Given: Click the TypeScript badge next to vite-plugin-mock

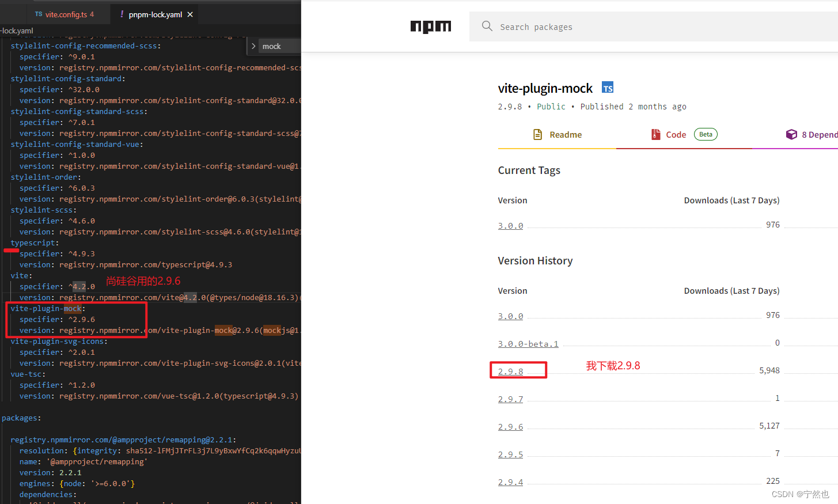Looking at the screenshot, I should pos(608,88).
